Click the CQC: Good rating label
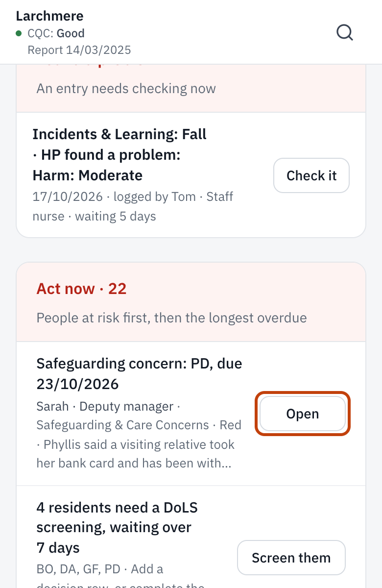The image size is (382, 588). click(x=56, y=33)
